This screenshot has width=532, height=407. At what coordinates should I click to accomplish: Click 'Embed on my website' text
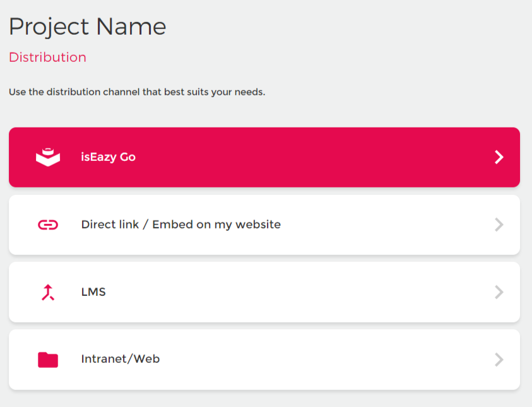point(216,225)
